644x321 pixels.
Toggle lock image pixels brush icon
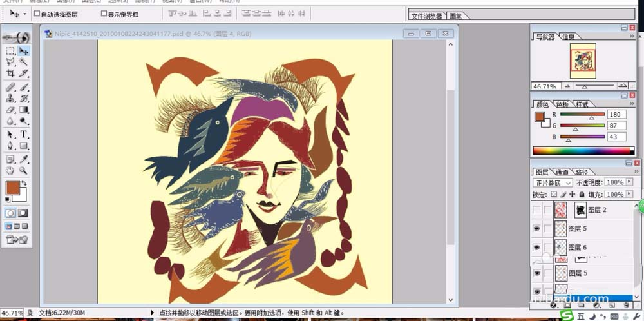(563, 194)
